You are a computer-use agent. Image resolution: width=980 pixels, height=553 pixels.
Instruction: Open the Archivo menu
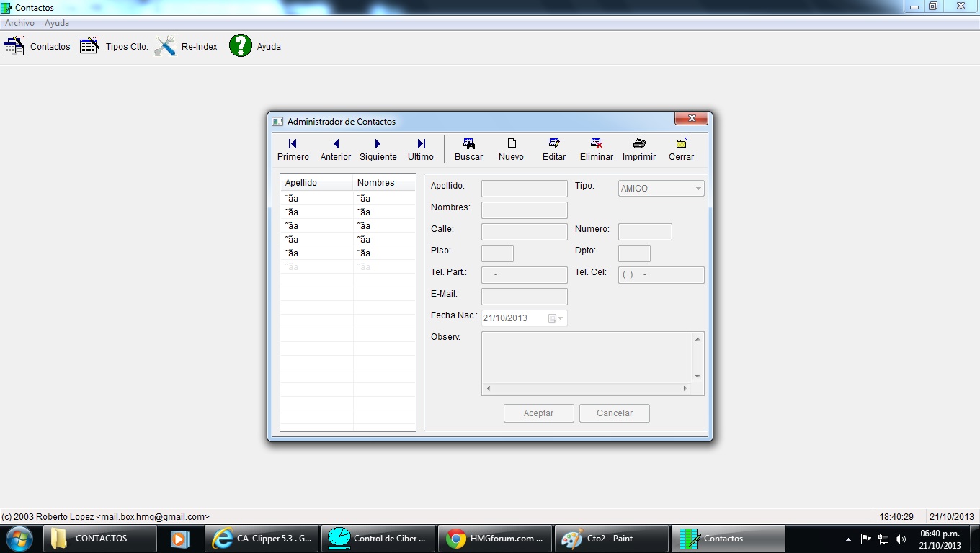[x=20, y=23]
